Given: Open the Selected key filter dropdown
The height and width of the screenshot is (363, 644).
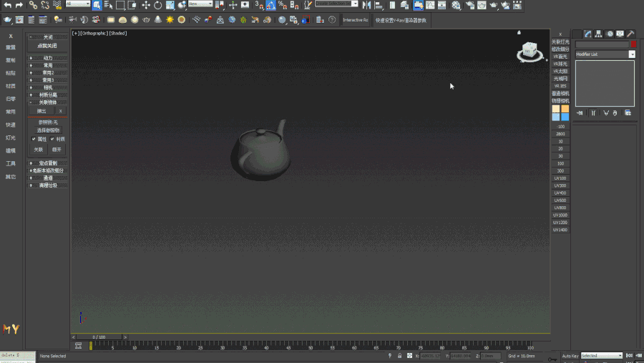Looking at the screenshot, I should click(602, 356).
